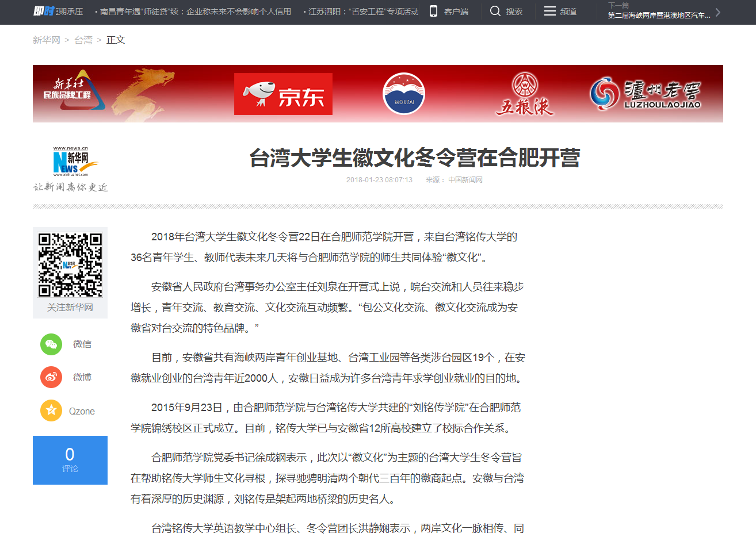This screenshot has width=756, height=541.
Task: Click the WeChat share icon
Action: [x=51, y=344]
